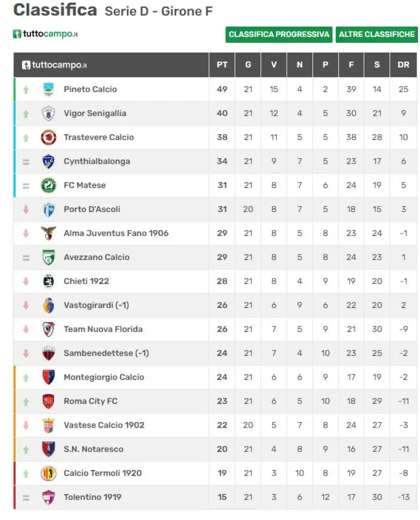Open the Cynthialbalonga team page
Image resolution: width=420 pixels, height=520 pixels.
point(97,161)
